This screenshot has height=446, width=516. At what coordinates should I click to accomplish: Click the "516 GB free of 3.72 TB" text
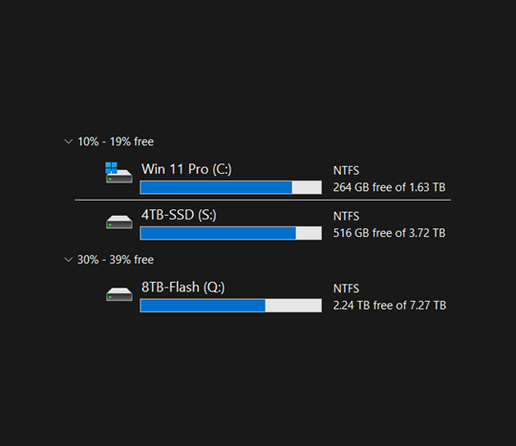389,233
